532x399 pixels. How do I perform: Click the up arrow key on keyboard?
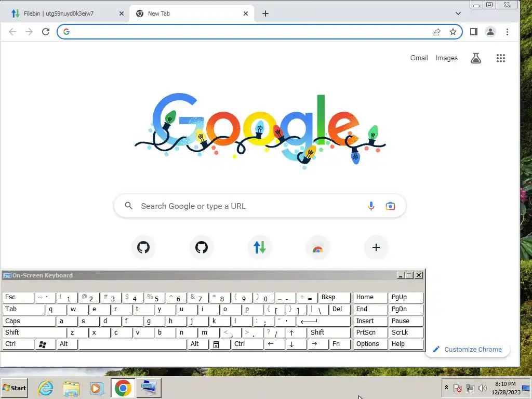point(296,332)
